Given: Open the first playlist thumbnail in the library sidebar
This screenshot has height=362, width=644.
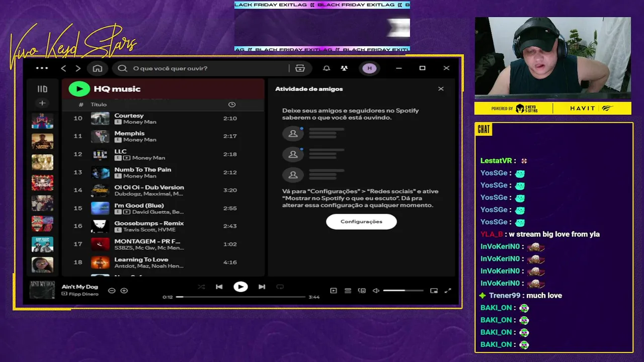Looking at the screenshot, I should point(42,121).
